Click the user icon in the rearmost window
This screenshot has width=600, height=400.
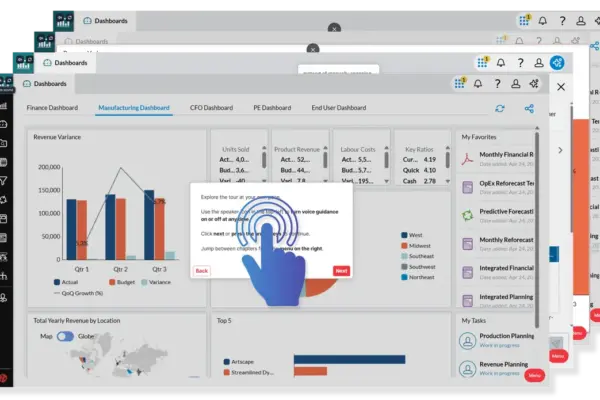point(580,21)
